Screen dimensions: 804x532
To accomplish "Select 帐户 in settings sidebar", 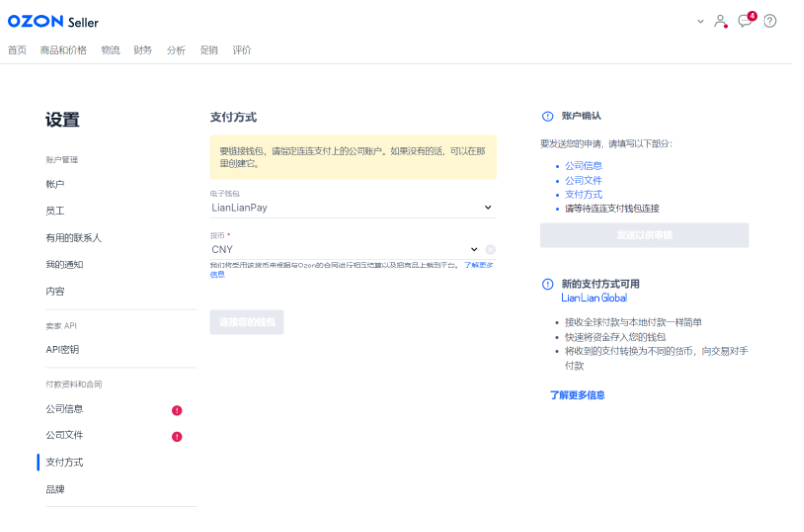I will 55,184.
